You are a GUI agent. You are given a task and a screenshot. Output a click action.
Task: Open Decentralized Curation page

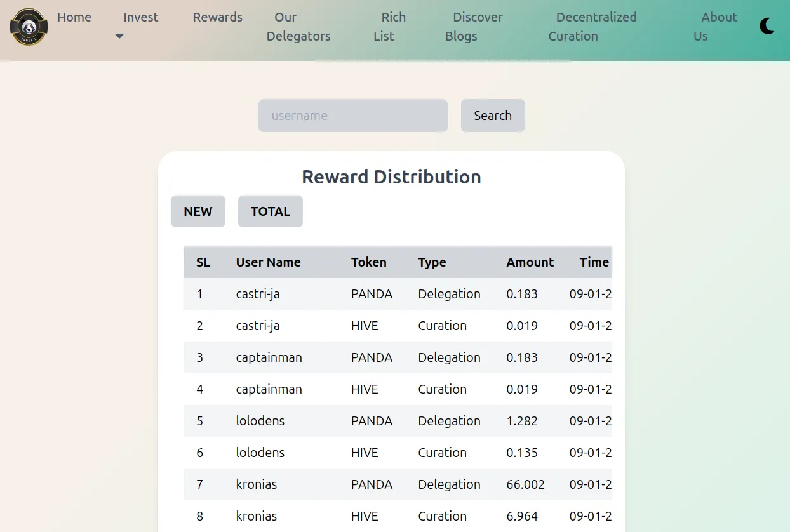pos(592,27)
